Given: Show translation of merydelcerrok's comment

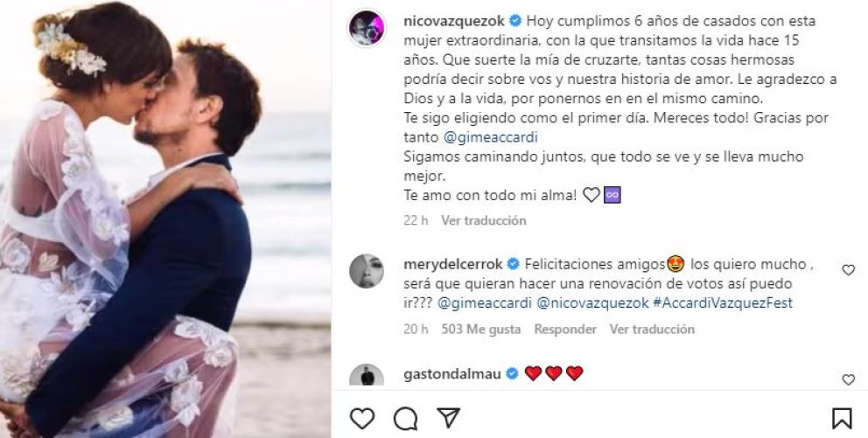Looking at the screenshot, I should point(652,329).
